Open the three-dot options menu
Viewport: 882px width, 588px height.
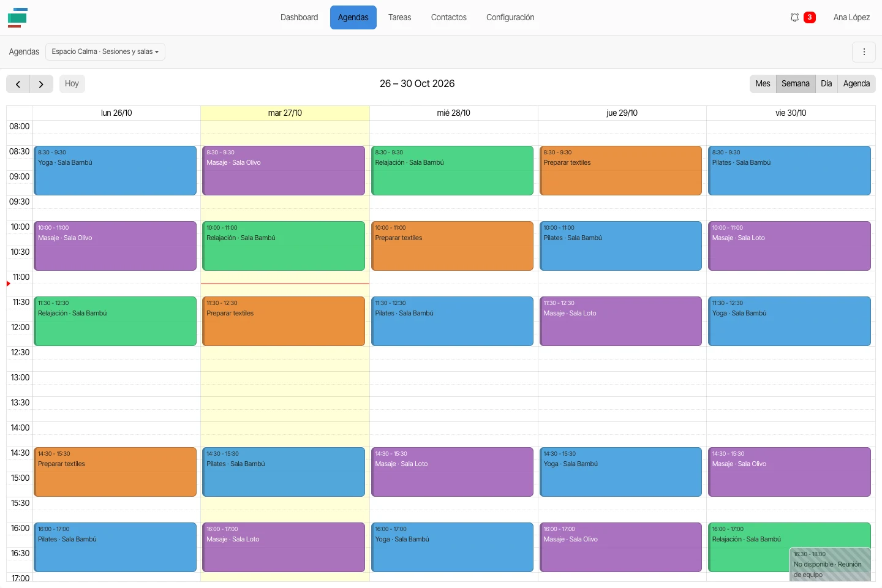pos(864,52)
